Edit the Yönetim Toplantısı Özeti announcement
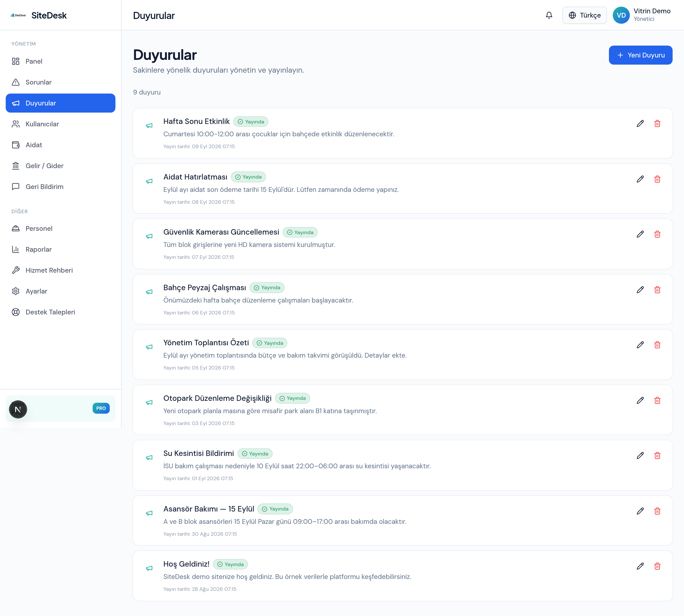The width and height of the screenshot is (684, 616). pos(640,345)
